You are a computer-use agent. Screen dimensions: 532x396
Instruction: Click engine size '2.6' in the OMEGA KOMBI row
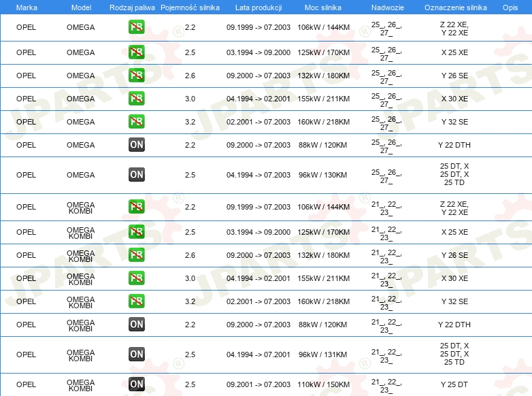pyautogui.click(x=190, y=255)
